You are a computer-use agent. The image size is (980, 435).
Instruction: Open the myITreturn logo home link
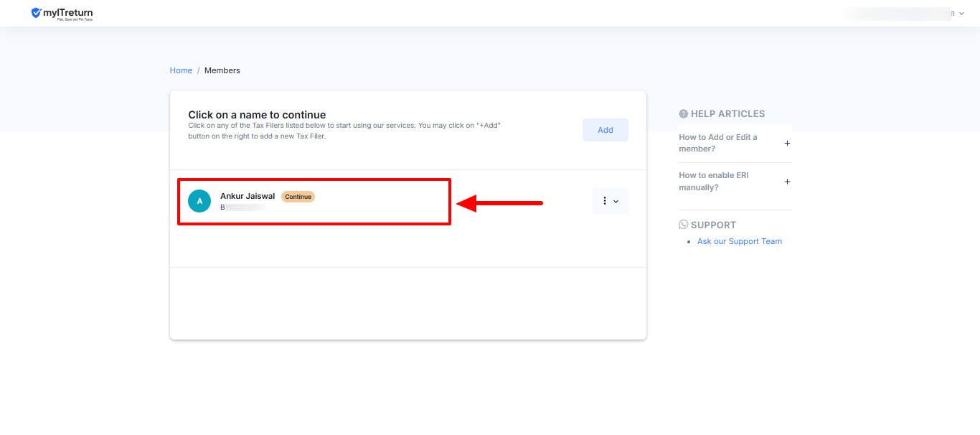point(62,13)
